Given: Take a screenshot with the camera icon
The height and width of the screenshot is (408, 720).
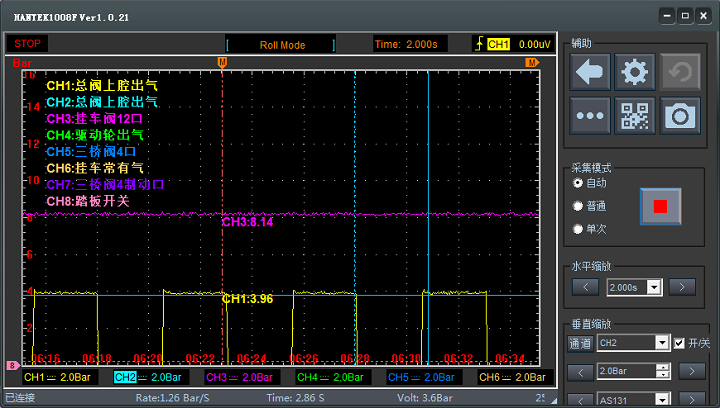Looking at the screenshot, I should 680,116.
